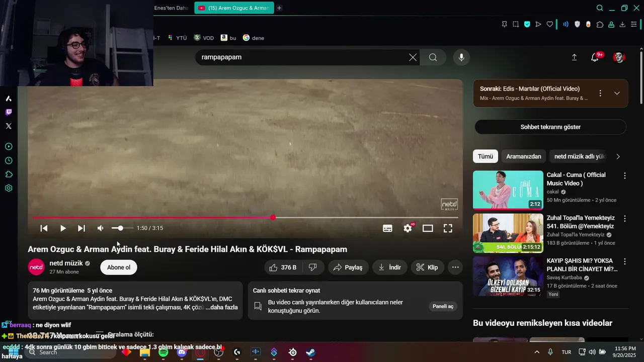Switch to Arem Ozguc & Arman YouTube tab
The width and height of the screenshot is (644, 362).
(234, 8)
